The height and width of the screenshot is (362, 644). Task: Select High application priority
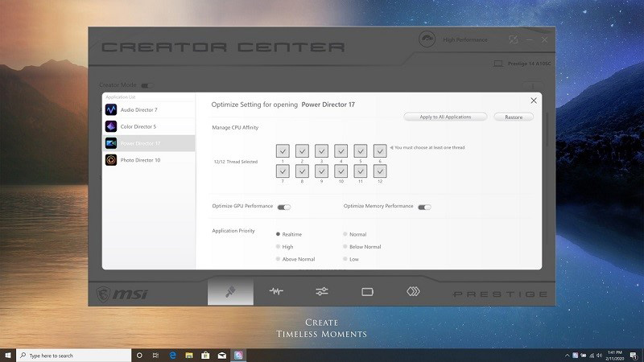tap(278, 246)
